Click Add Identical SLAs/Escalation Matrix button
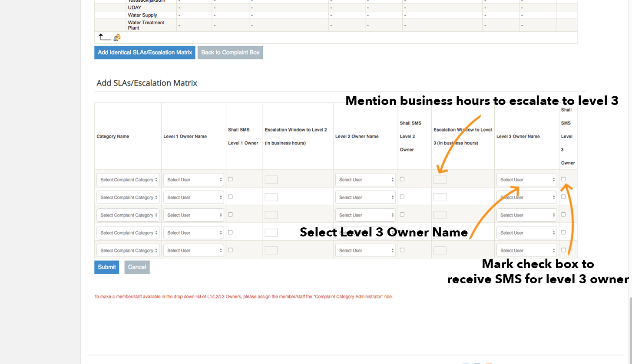The width and height of the screenshot is (632, 364). coord(145,52)
